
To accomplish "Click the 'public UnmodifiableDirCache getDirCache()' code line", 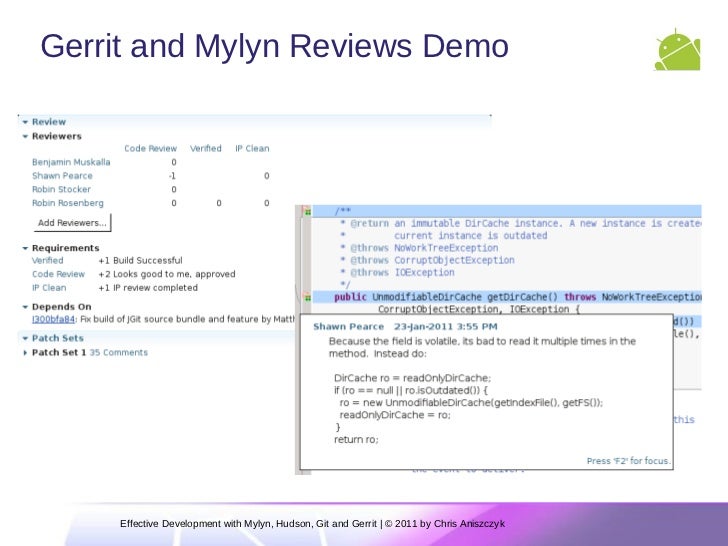I will [x=507, y=297].
